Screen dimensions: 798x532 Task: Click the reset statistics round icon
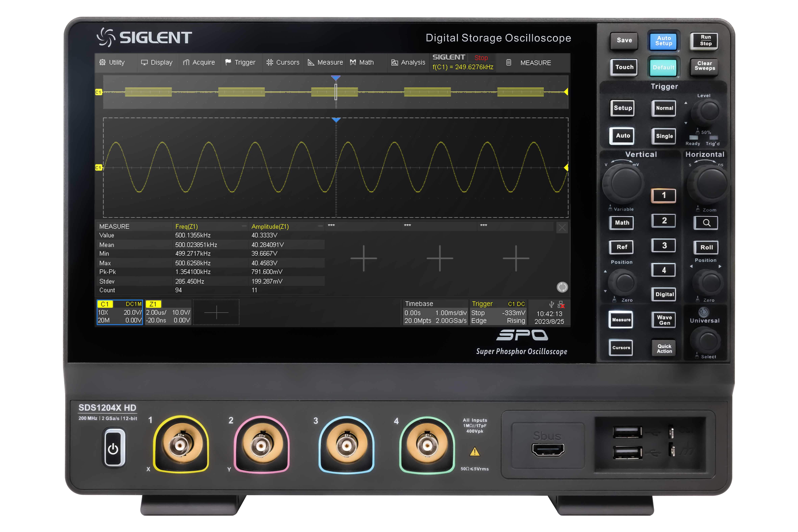click(x=562, y=287)
